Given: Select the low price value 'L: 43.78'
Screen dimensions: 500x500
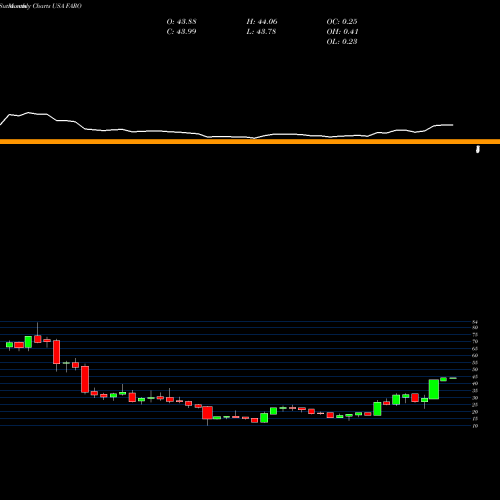Looking at the screenshot, I should (261, 32).
